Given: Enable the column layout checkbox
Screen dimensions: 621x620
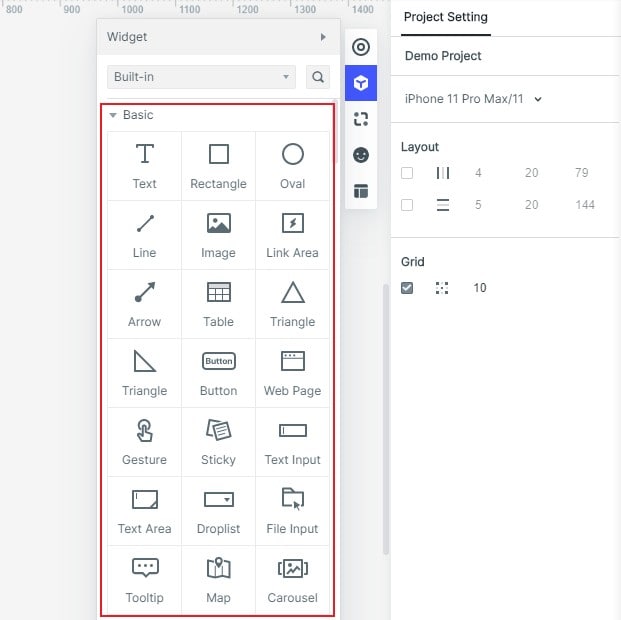Looking at the screenshot, I should click(407, 173).
